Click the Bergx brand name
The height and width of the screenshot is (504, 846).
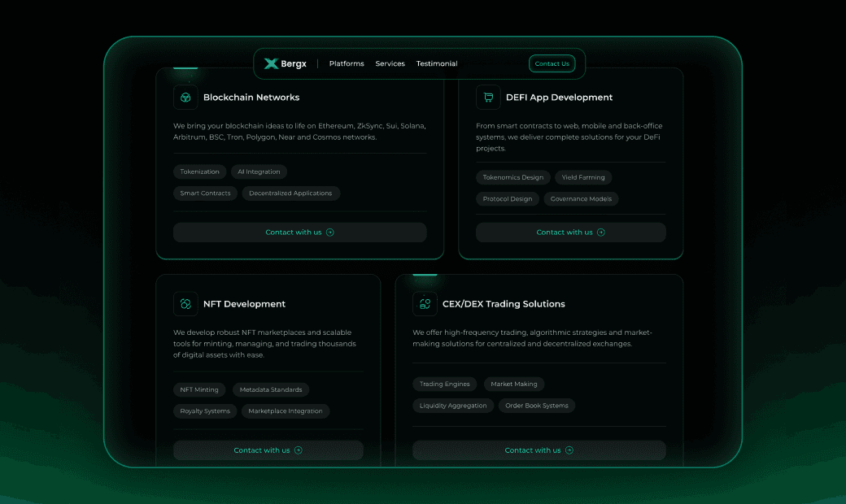(294, 63)
